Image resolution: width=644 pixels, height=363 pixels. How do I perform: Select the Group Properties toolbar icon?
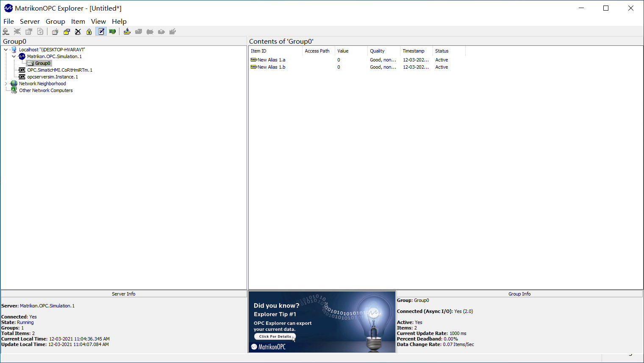coord(89,31)
